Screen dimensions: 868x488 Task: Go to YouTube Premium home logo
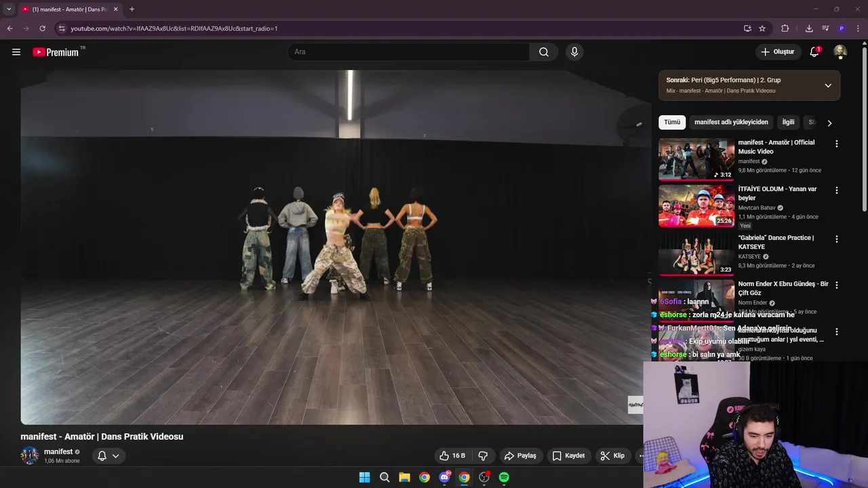(x=56, y=52)
